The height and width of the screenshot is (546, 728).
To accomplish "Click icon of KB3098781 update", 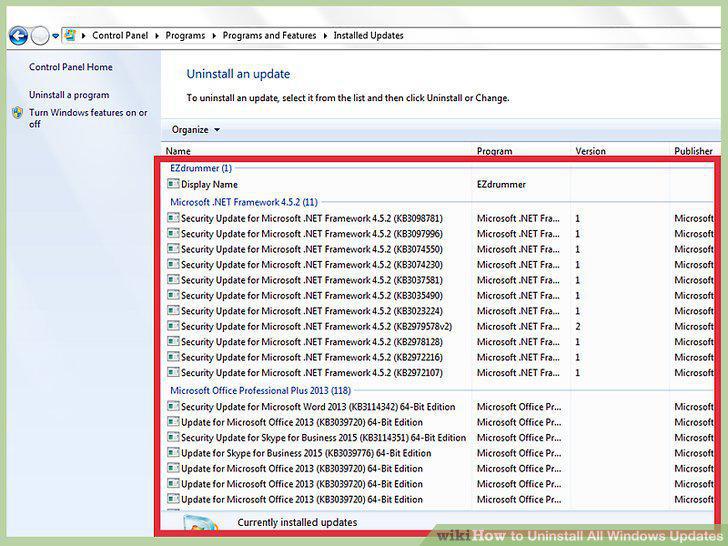I will (173, 218).
